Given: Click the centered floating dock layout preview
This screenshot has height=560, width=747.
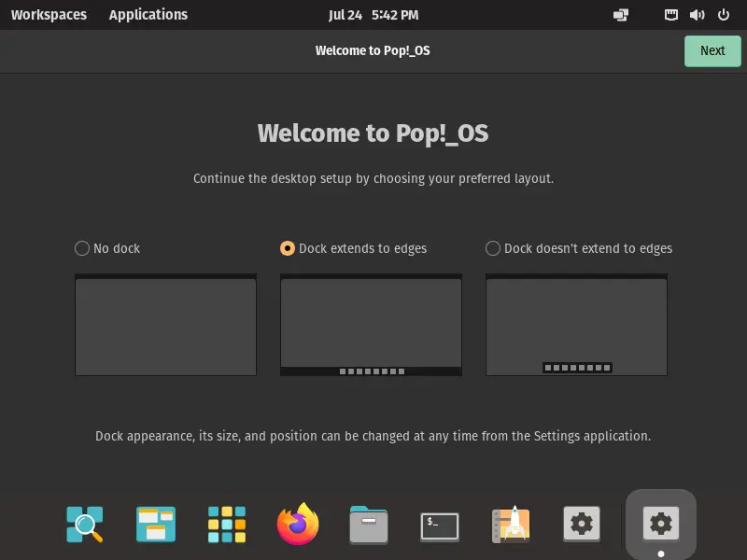Looking at the screenshot, I should (x=576, y=325).
